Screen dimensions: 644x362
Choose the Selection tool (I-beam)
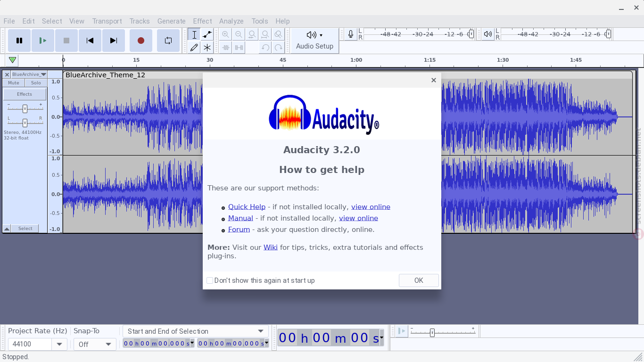pos(194,34)
